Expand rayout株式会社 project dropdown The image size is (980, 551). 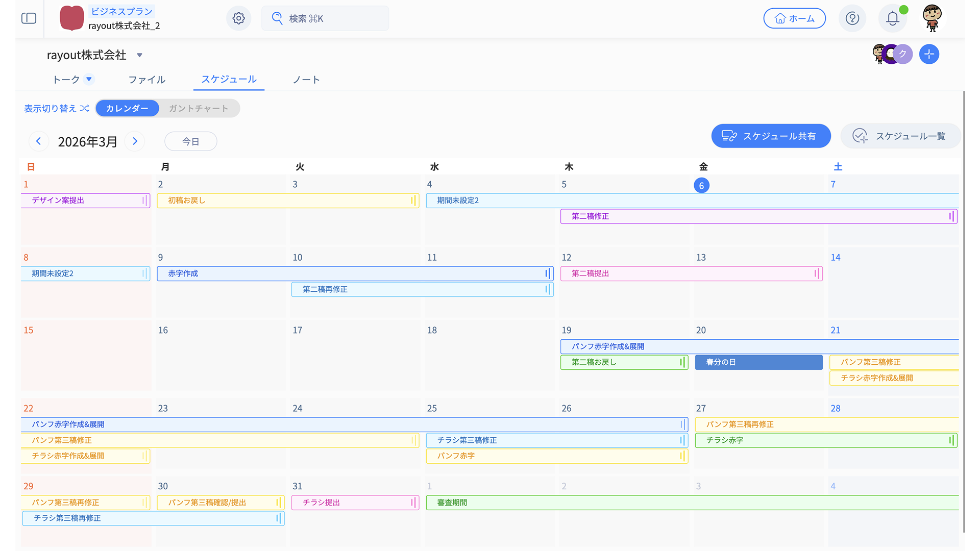point(139,55)
